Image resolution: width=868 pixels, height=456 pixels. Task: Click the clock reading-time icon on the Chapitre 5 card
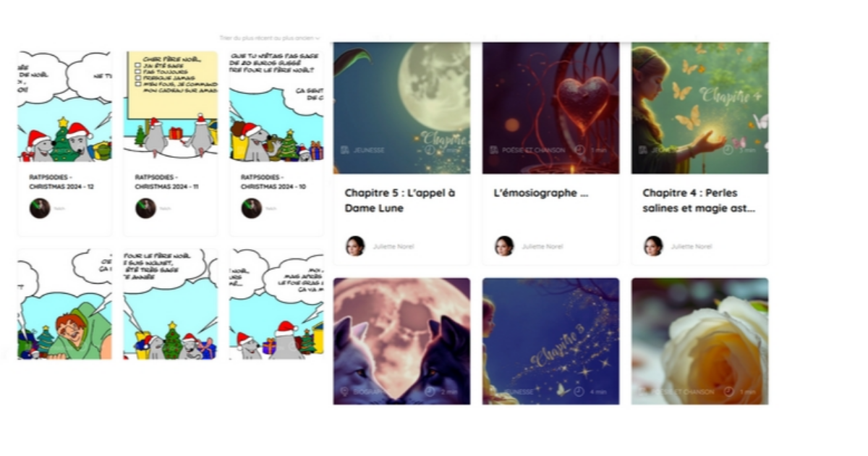[x=430, y=150]
